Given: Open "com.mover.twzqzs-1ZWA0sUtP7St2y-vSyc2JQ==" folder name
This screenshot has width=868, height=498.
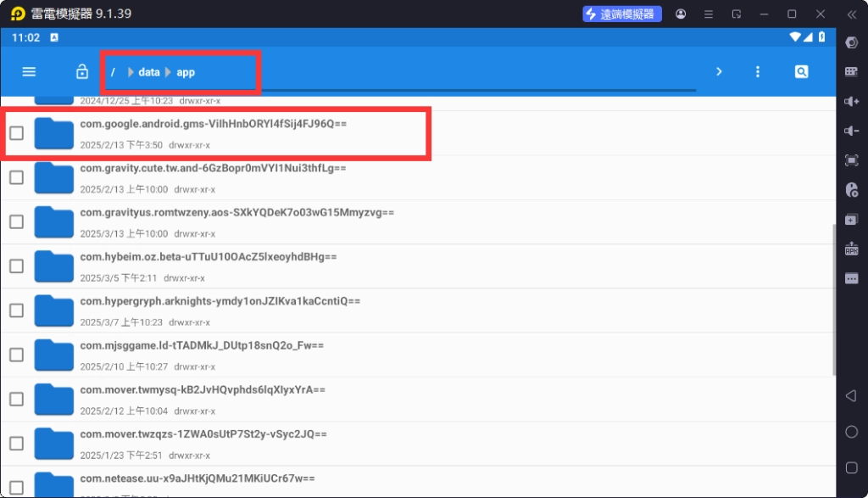Looking at the screenshot, I should [203, 434].
